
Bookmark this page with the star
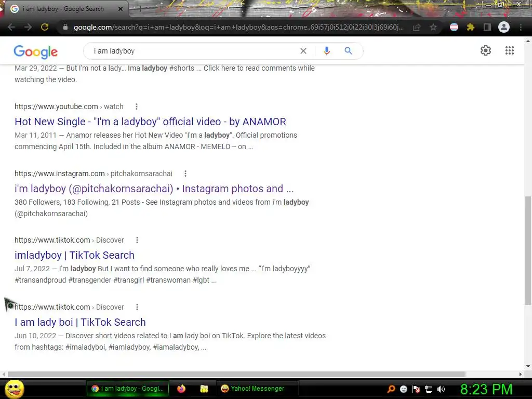pos(433,27)
